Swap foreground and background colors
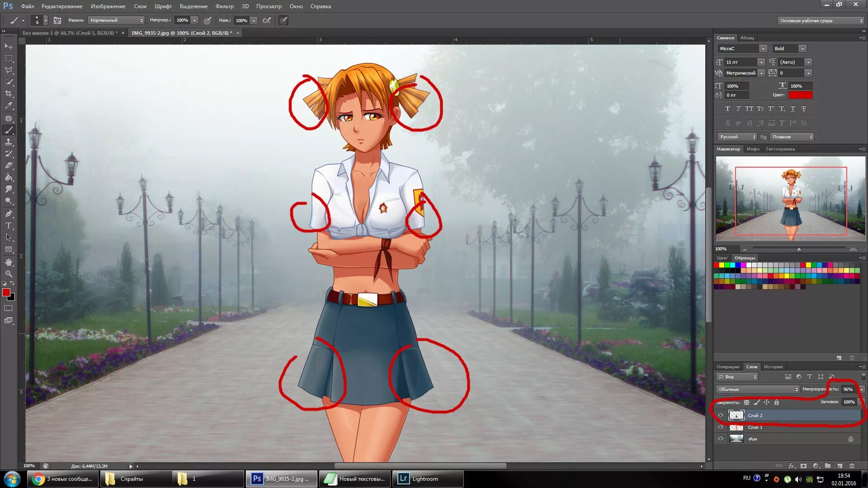 click(x=13, y=283)
